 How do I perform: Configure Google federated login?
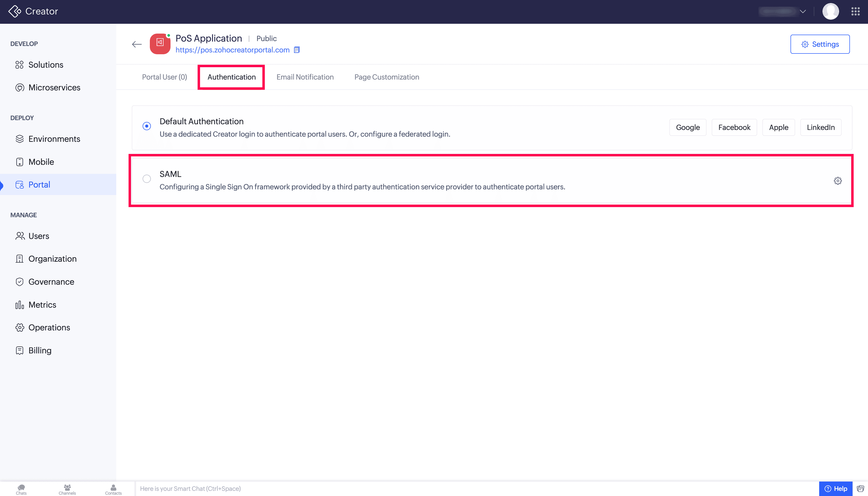687,127
